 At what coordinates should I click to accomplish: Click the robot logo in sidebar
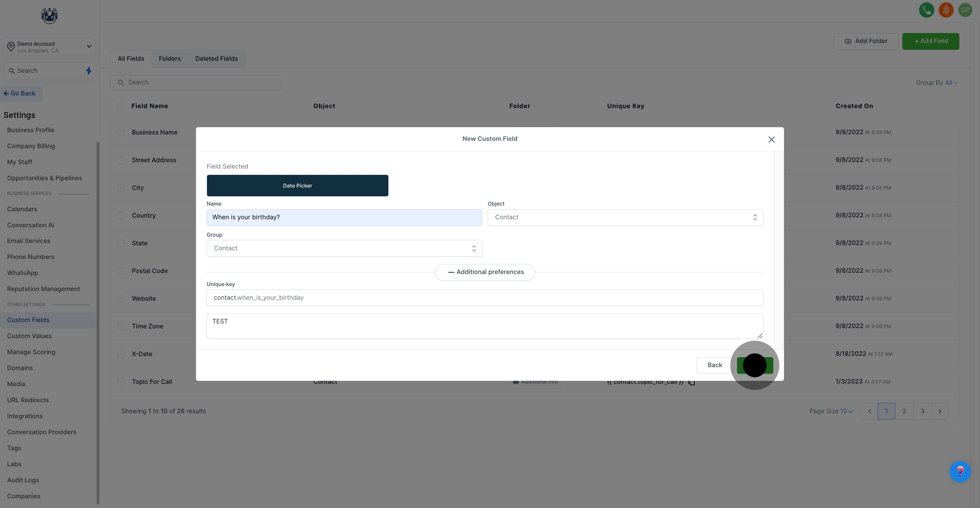pos(49,16)
